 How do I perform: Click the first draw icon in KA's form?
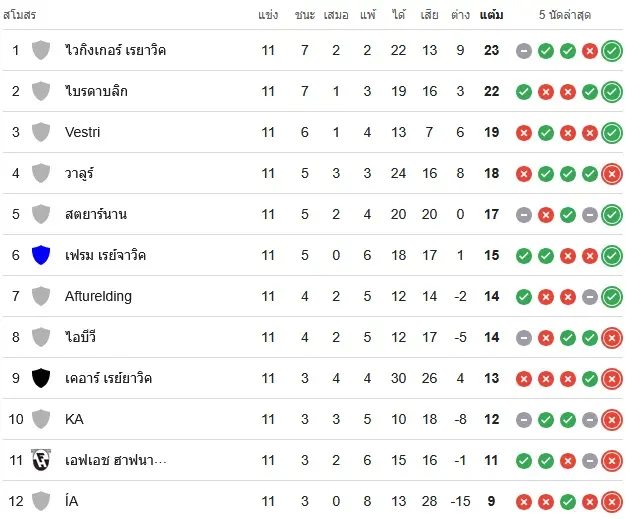tap(524, 420)
